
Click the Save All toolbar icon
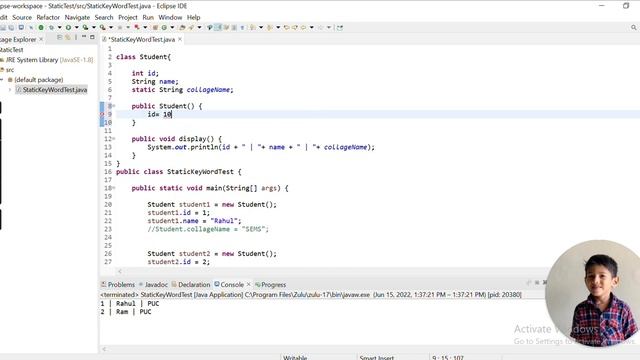pyautogui.click(x=11, y=27)
